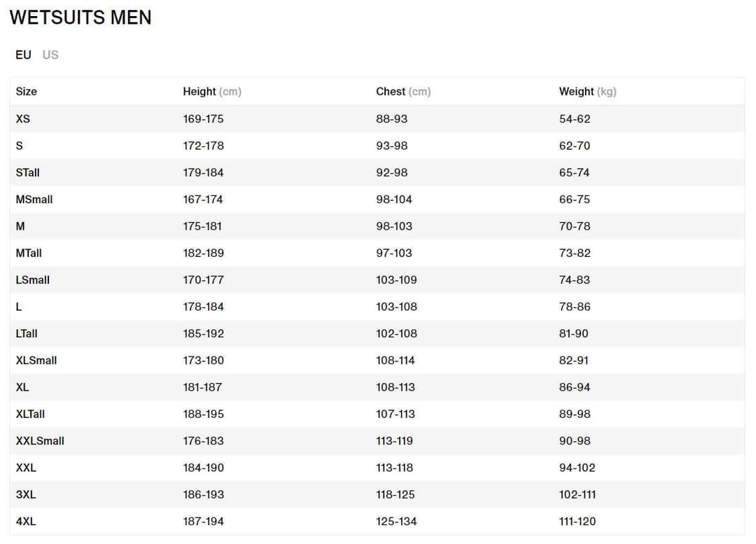
Task: Switch to the US size tab
Action: pyautogui.click(x=50, y=55)
